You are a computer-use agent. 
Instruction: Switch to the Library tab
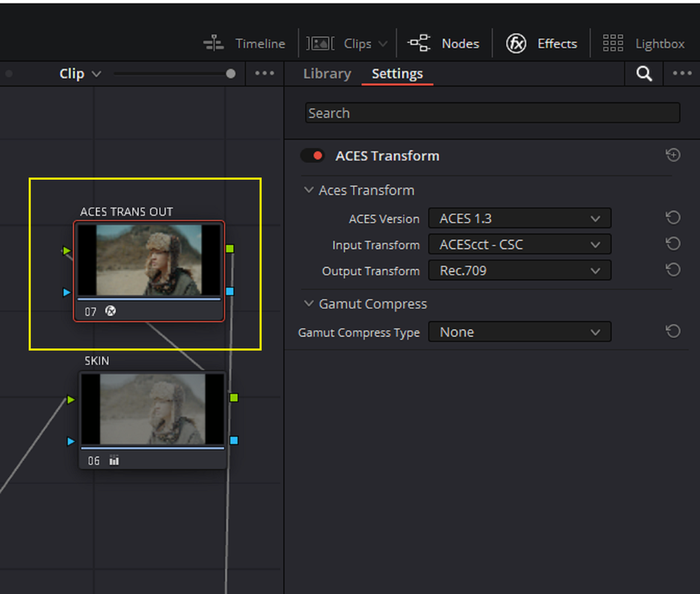[x=327, y=74]
